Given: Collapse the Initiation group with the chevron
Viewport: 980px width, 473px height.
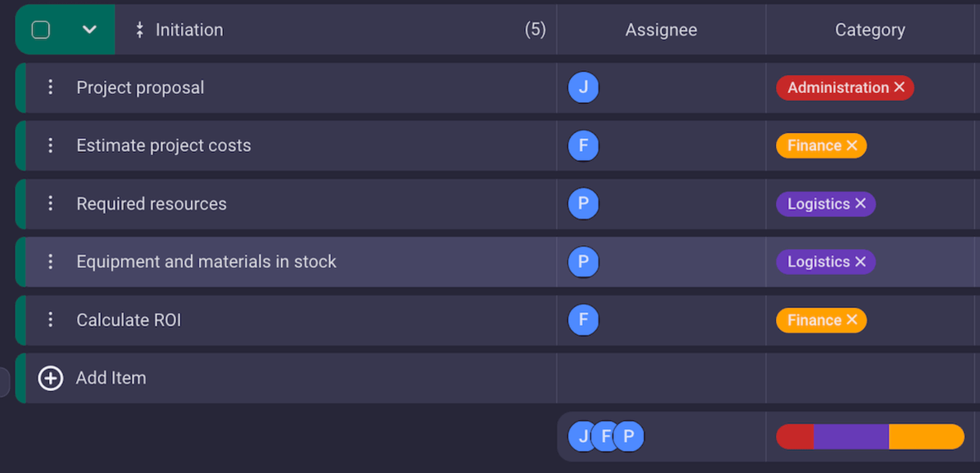Looking at the screenshot, I should [90, 30].
